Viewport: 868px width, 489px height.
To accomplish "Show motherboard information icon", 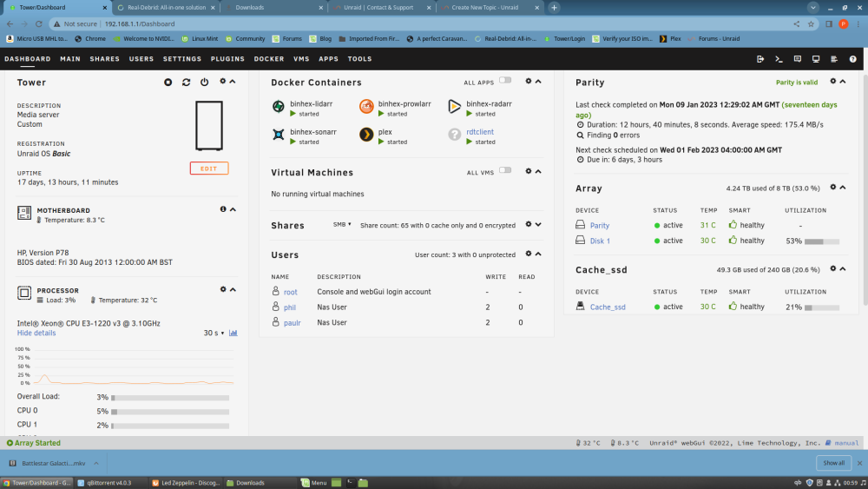I will (x=222, y=209).
